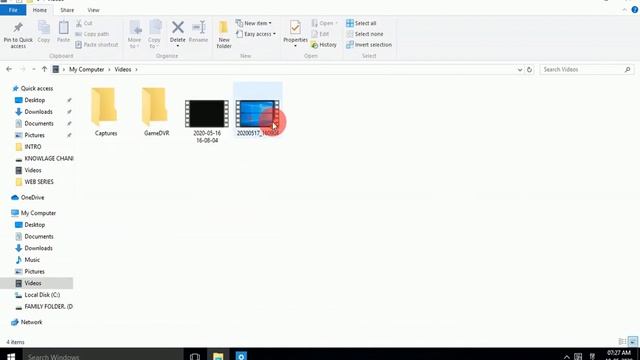The height and width of the screenshot is (360, 640).
Task: Click the Properties checkmark icon
Action: point(295,28)
